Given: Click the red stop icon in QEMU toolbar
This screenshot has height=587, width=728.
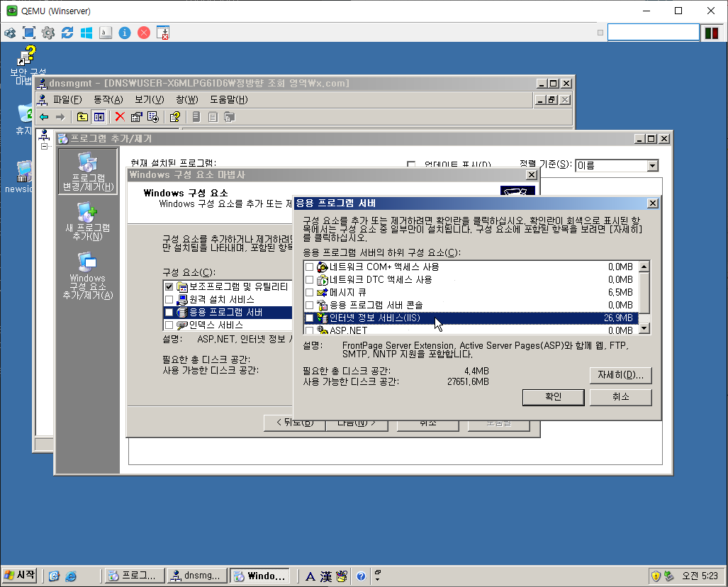Looking at the screenshot, I should click(144, 33).
